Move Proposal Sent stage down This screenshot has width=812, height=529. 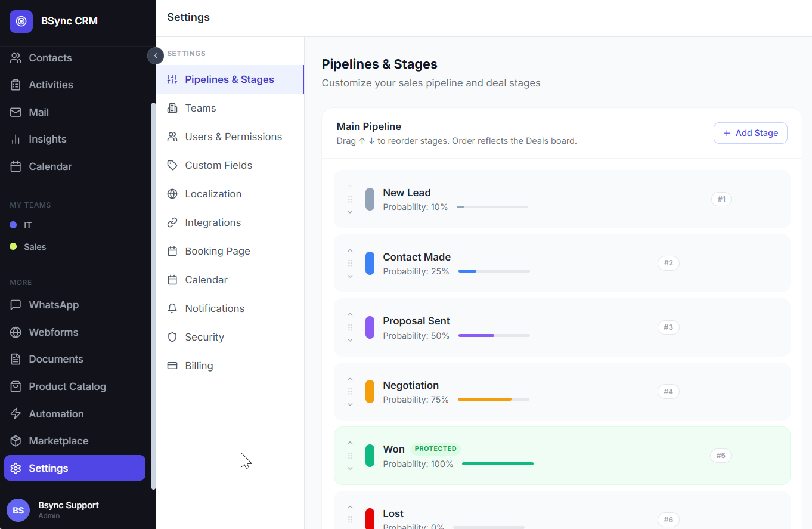coord(350,340)
